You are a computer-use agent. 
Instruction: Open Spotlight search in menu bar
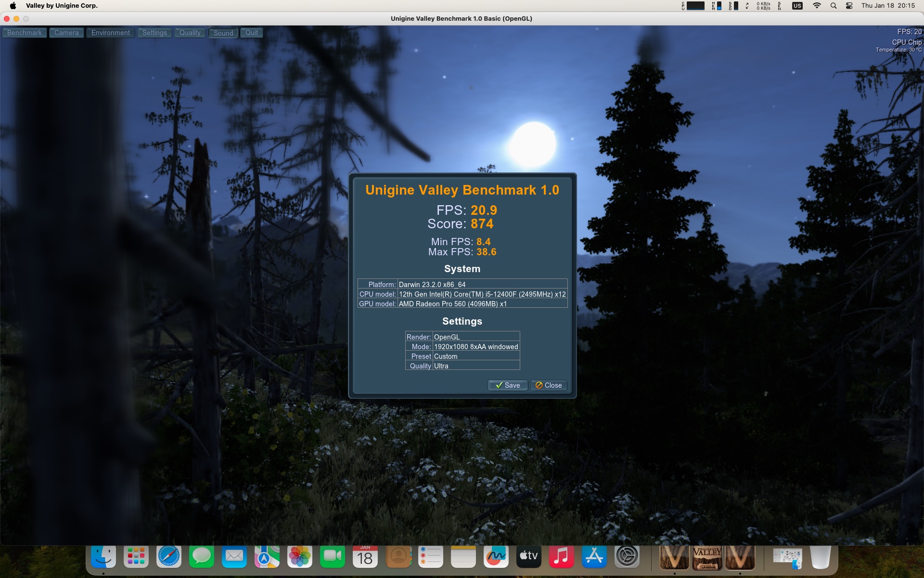tap(834, 6)
